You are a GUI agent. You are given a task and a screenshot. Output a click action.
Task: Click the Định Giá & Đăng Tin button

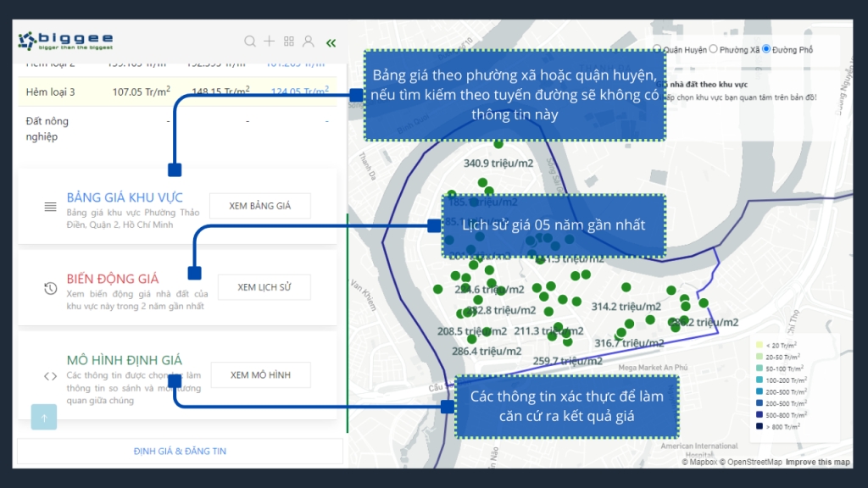(180, 451)
